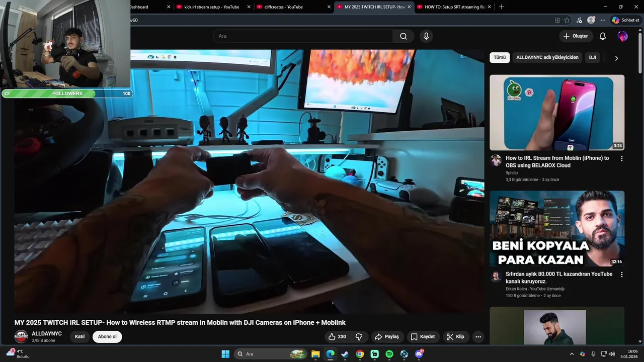644x362 pixels.
Task: Open the title How to IRL Stream from Moblin
Action: (x=557, y=161)
